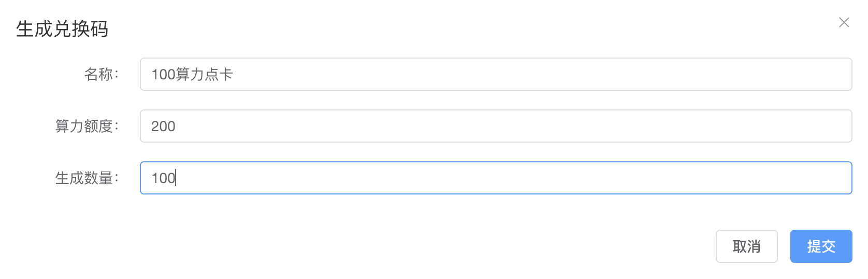This screenshot has width=868, height=279.
Task: Place cursor at value 200
Action: pyautogui.click(x=163, y=126)
